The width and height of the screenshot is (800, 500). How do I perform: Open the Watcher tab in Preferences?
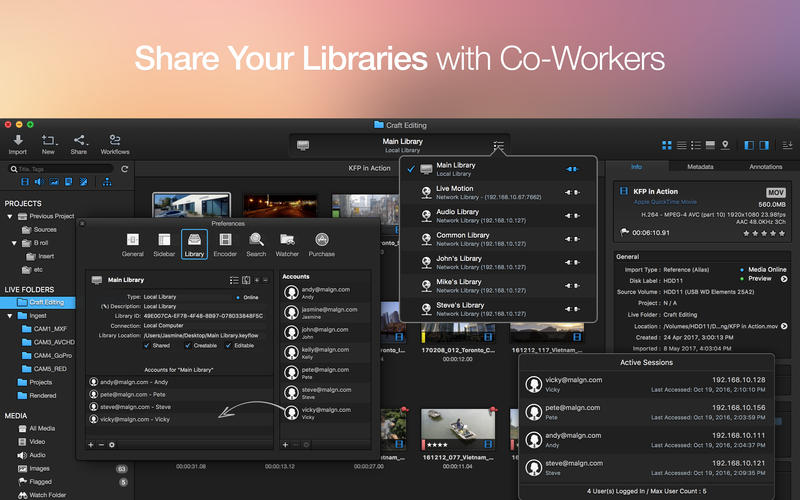click(287, 244)
